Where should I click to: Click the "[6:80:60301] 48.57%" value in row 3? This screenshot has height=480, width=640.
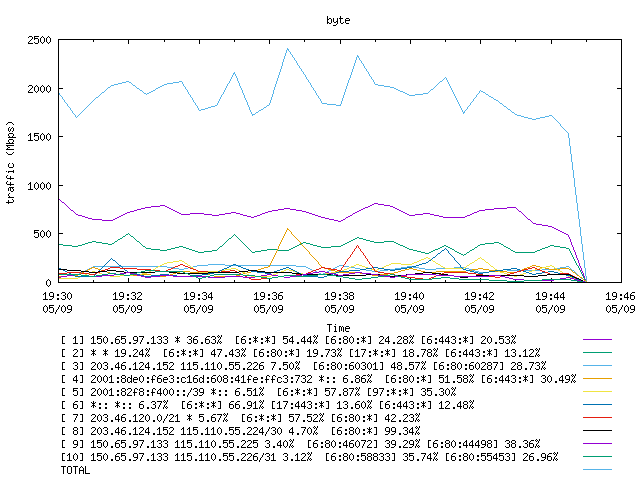pyautogui.click(x=369, y=366)
